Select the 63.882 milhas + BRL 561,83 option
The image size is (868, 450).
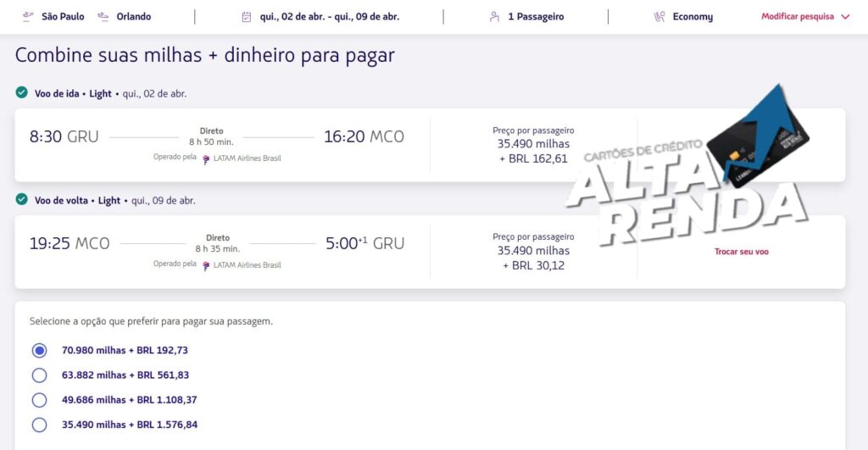tap(39, 375)
